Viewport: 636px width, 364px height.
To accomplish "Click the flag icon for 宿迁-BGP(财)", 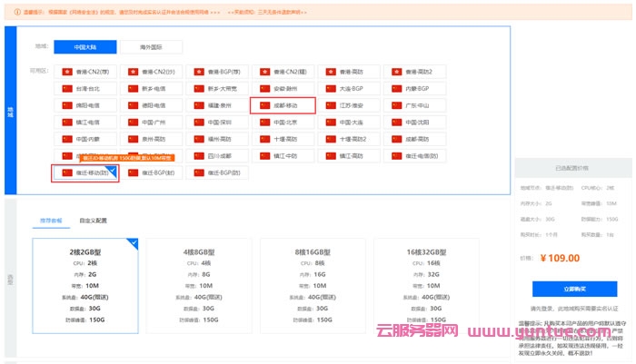I will pyautogui.click(x=131, y=172).
